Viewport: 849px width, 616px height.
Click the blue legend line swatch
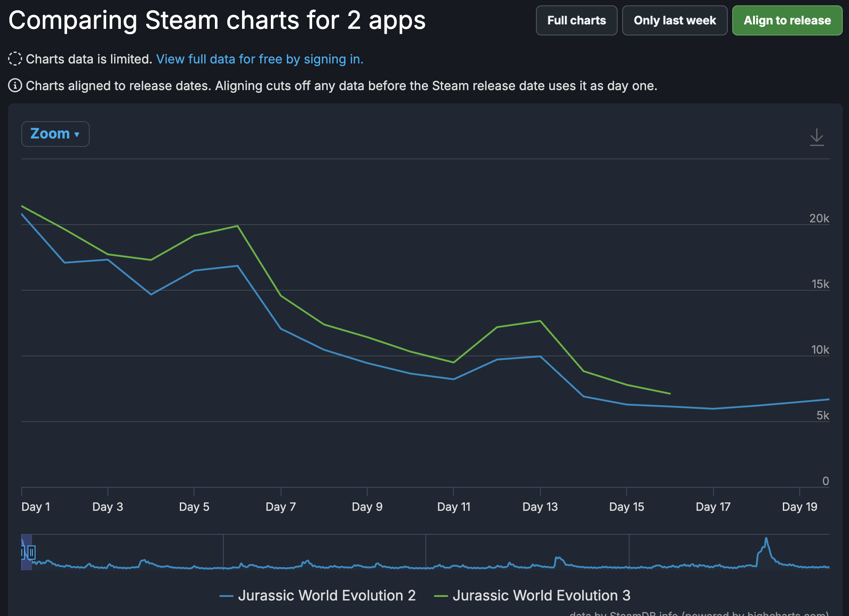(226, 596)
